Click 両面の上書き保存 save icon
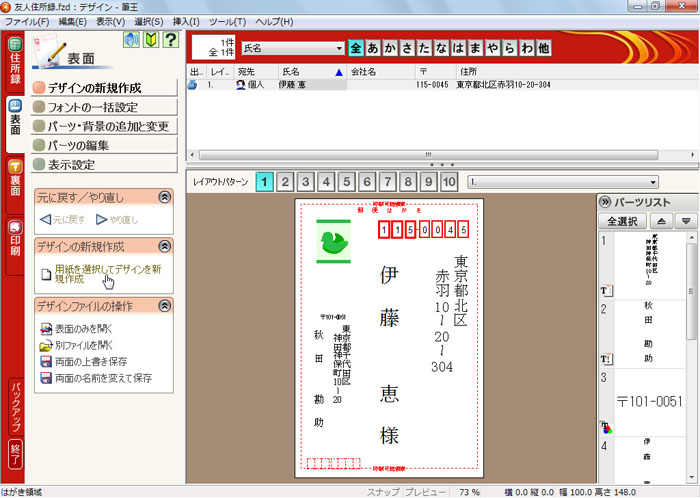Image resolution: width=700 pixels, height=498 pixels. [x=45, y=362]
